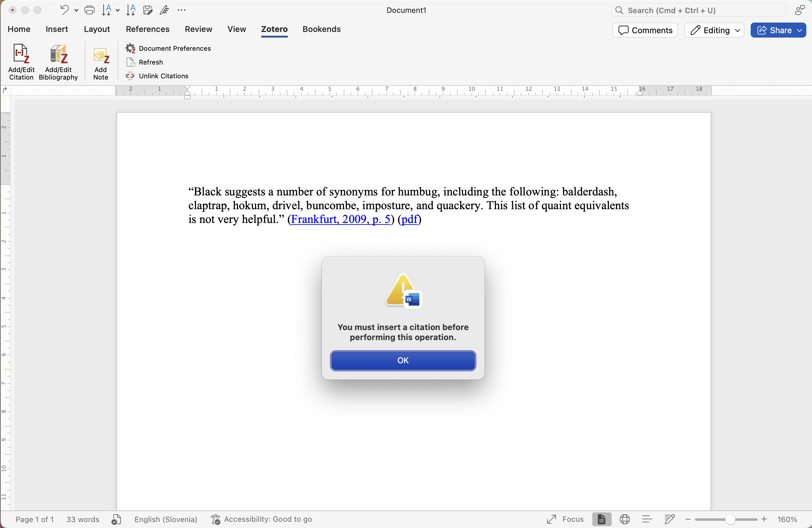This screenshot has height=528, width=812.
Task: Open the References ribbon tab
Action: [147, 29]
